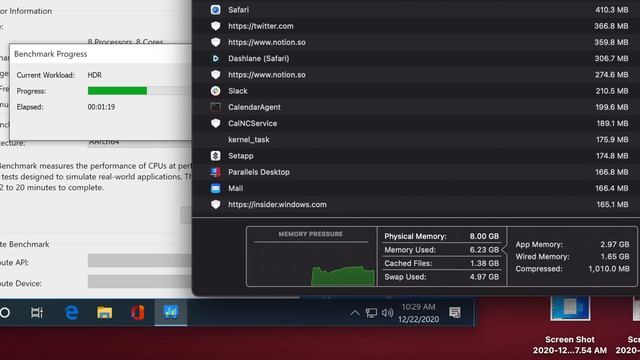Screen dimensions: 640x360
Task: Click the shield icon beside the 359.8 MB notion.so row
Action: click(x=216, y=42)
